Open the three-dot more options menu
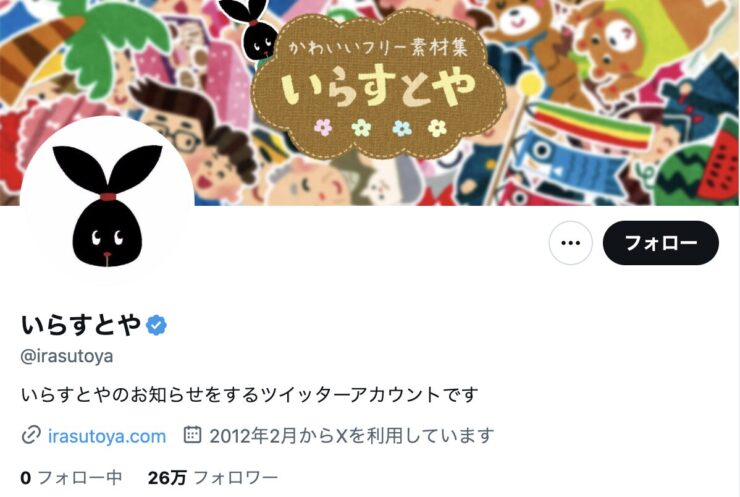The height and width of the screenshot is (497, 740). click(570, 243)
